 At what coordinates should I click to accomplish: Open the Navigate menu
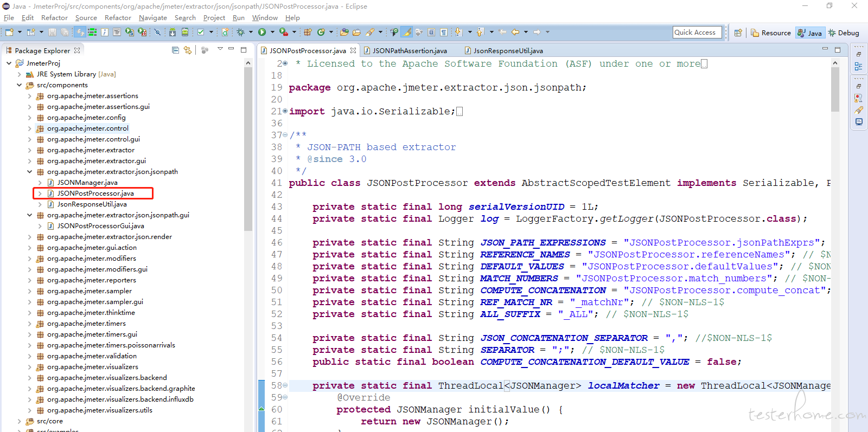pyautogui.click(x=152, y=18)
